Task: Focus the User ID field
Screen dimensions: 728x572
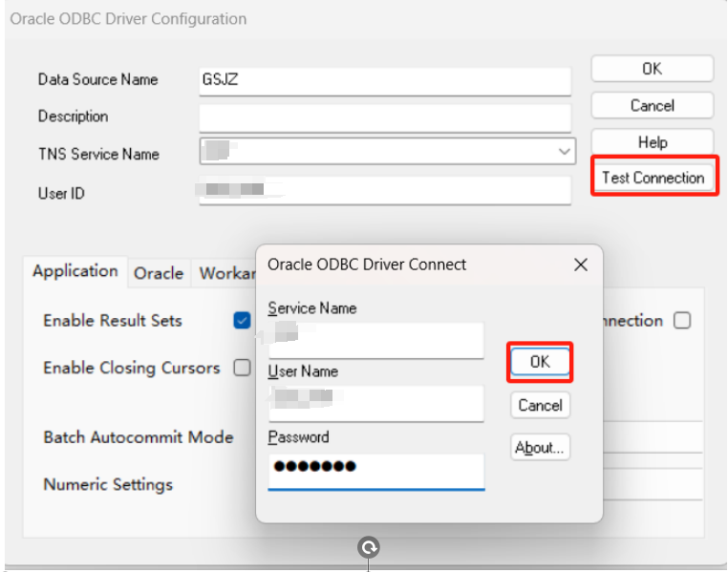Action: coord(385,191)
